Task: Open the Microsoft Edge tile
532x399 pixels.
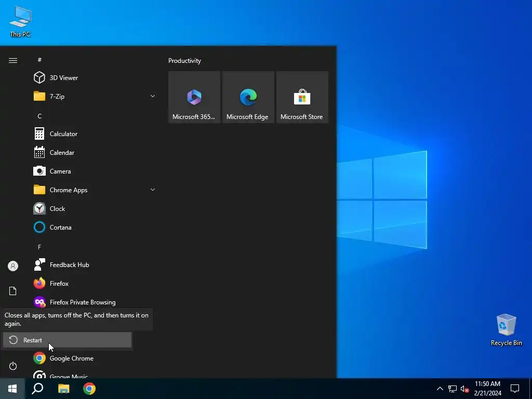Action: click(248, 97)
